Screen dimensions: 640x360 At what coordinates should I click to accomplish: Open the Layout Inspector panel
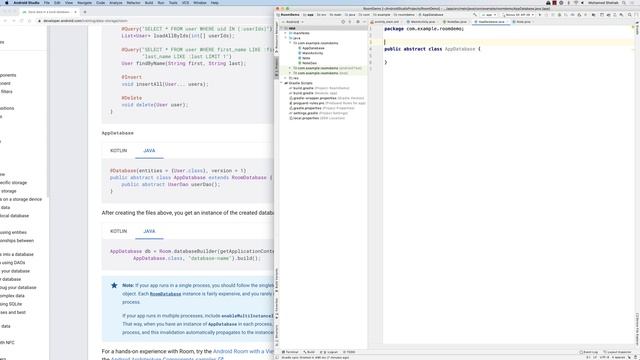[x=618, y=352]
